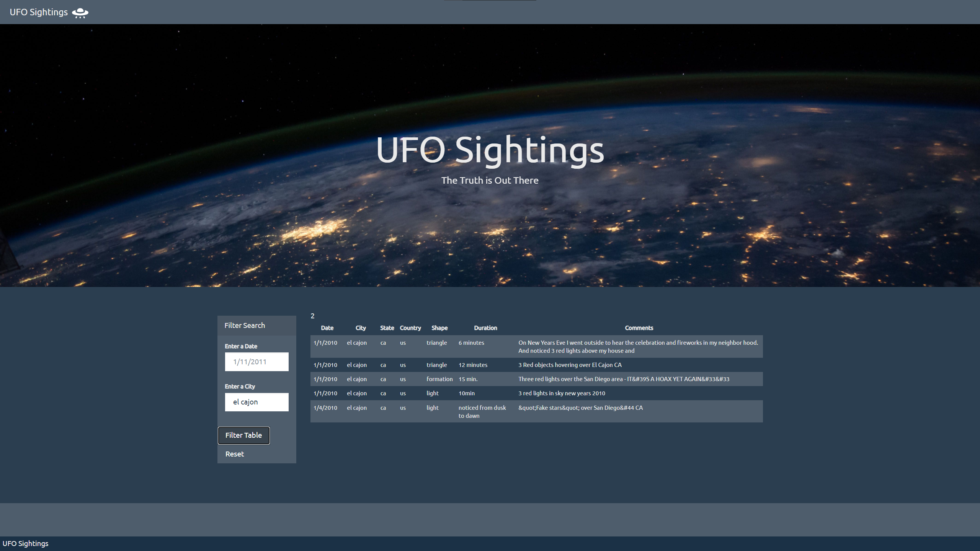Click the Country column header
This screenshot has width=980, height=551.
[410, 328]
